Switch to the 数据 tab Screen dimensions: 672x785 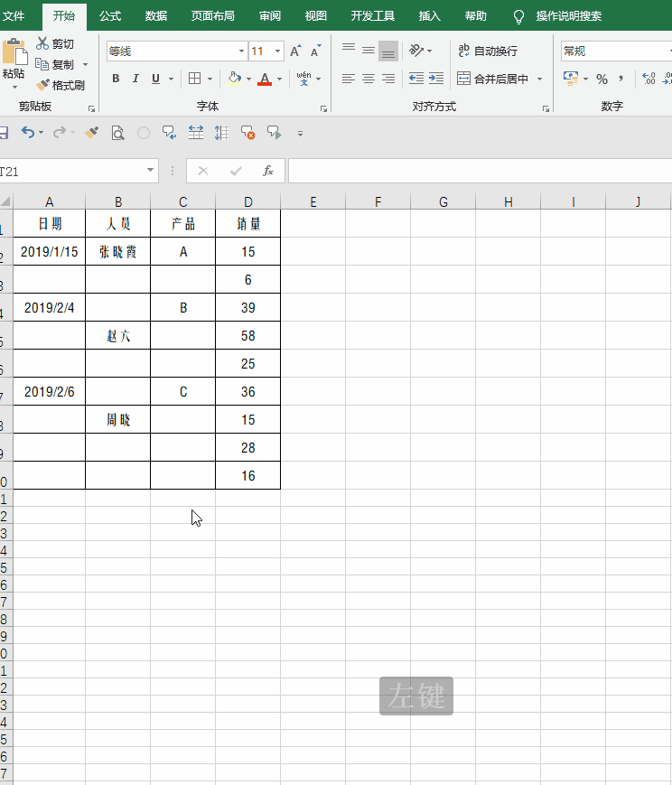pyautogui.click(x=155, y=16)
